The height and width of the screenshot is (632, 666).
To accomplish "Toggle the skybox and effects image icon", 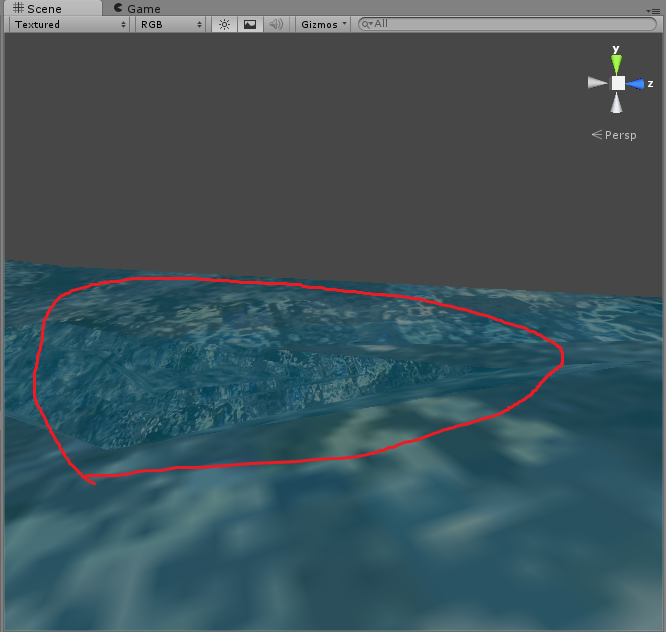I will (250, 24).
